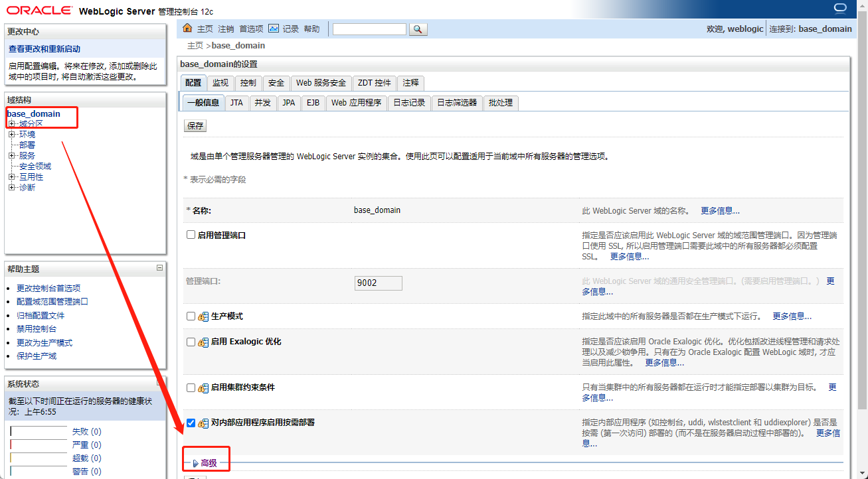Collapse the 帮助主题 panel with its minimize icon
The height and width of the screenshot is (479, 868).
coord(159,268)
